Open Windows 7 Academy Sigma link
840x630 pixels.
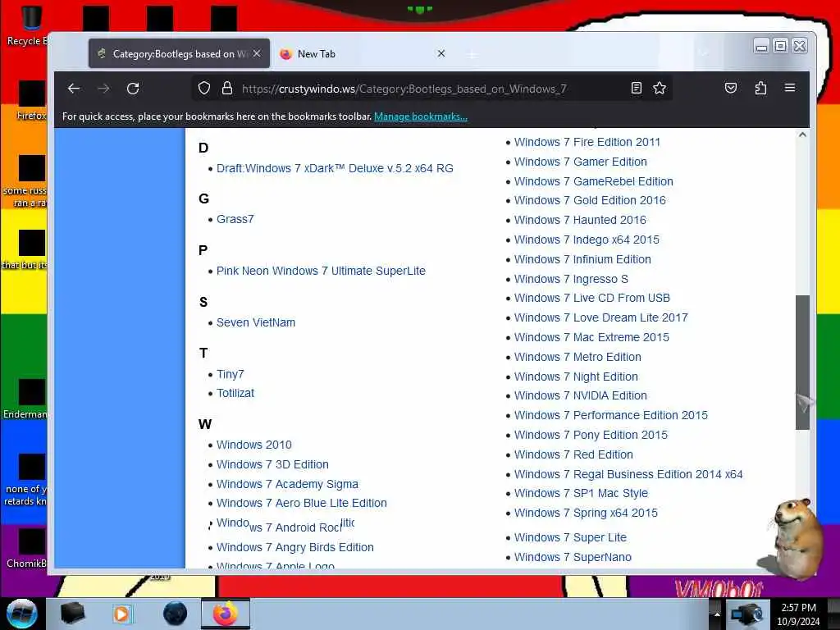(x=287, y=484)
